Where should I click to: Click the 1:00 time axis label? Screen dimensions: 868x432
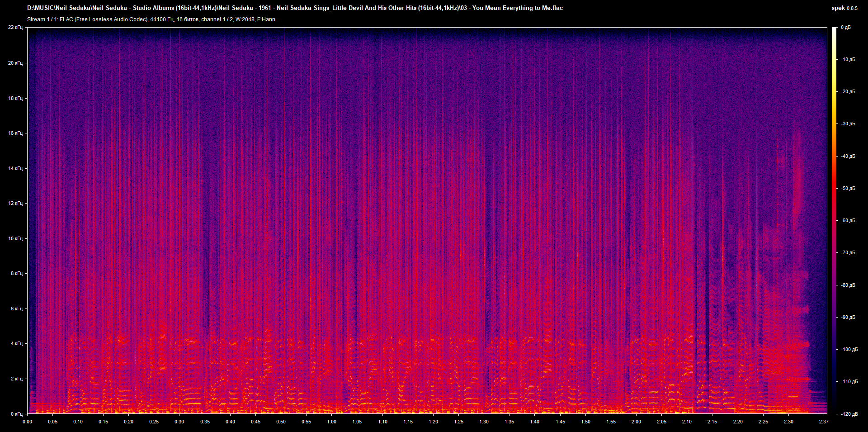coord(332,422)
